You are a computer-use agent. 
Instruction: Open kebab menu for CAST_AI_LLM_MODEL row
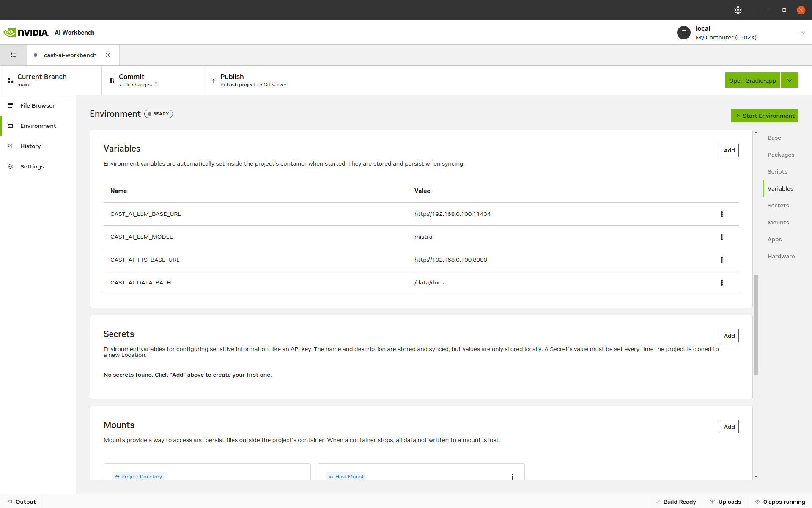[721, 237]
